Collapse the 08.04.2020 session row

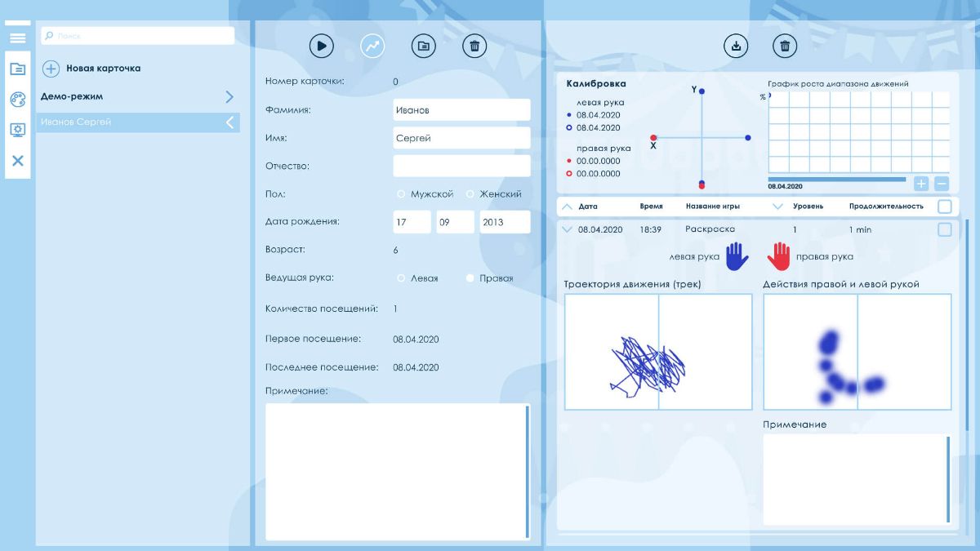[x=568, y=229]
